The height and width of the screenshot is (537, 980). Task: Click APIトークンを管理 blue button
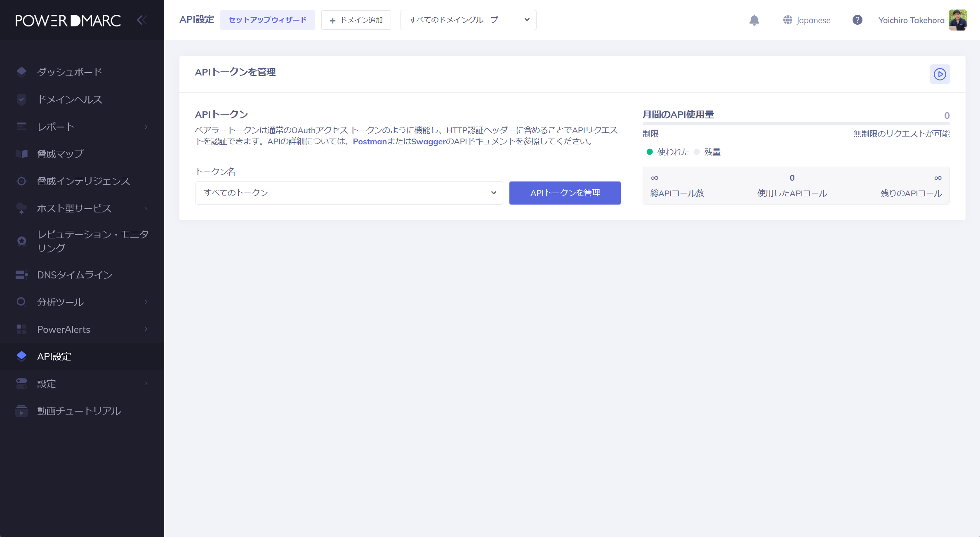565,193
